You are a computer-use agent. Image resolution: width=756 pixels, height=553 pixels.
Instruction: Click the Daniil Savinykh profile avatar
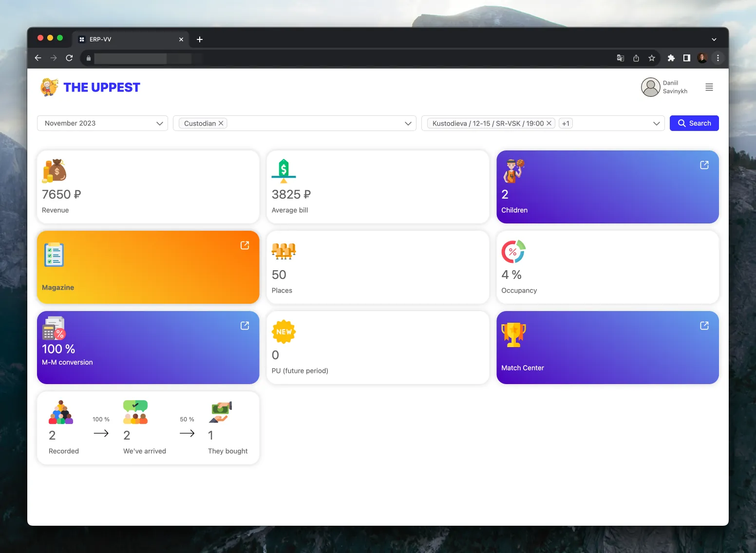point(650,87)
